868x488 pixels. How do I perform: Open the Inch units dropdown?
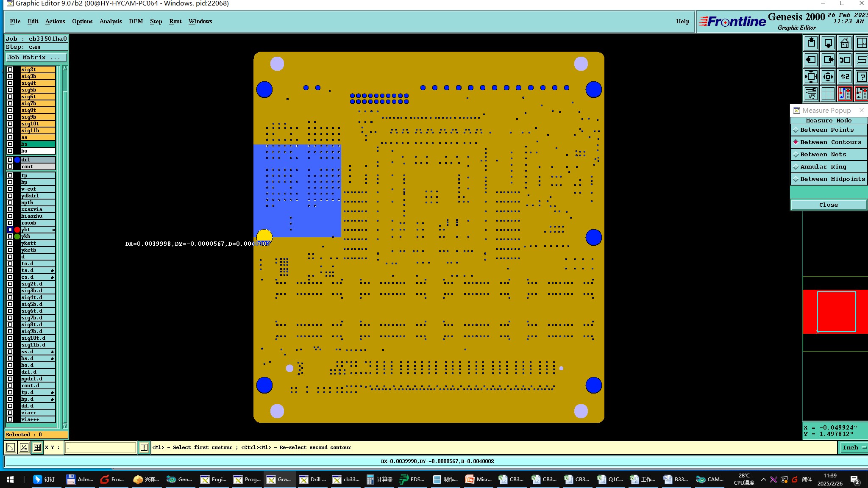(x=853, y=447)
